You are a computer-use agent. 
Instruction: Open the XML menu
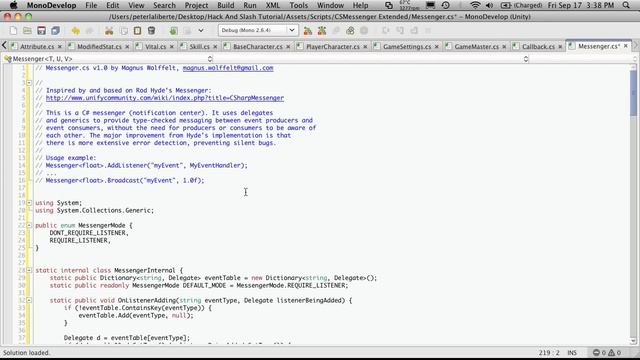click(x=273, y=5)
